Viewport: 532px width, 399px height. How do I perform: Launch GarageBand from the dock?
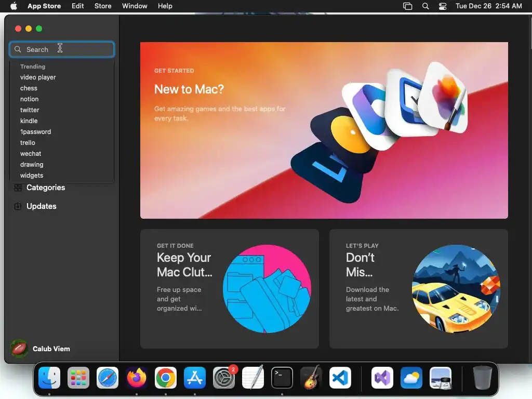point(311,378)
